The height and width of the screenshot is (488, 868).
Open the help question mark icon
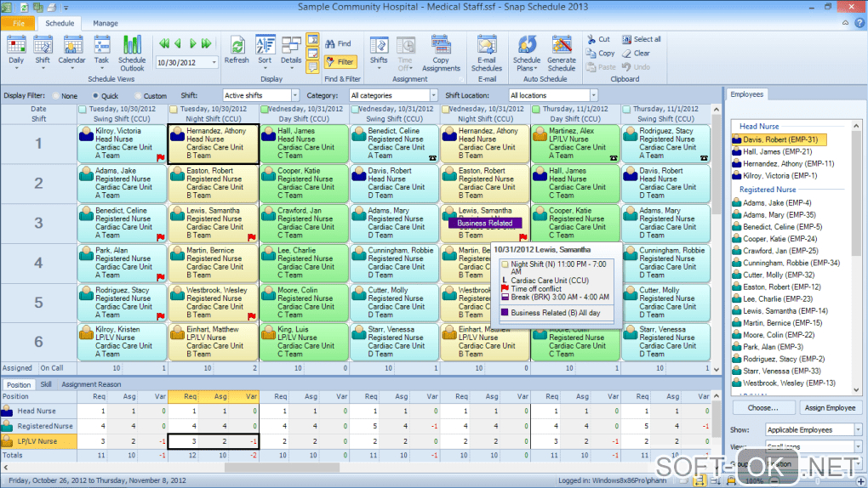859,23
